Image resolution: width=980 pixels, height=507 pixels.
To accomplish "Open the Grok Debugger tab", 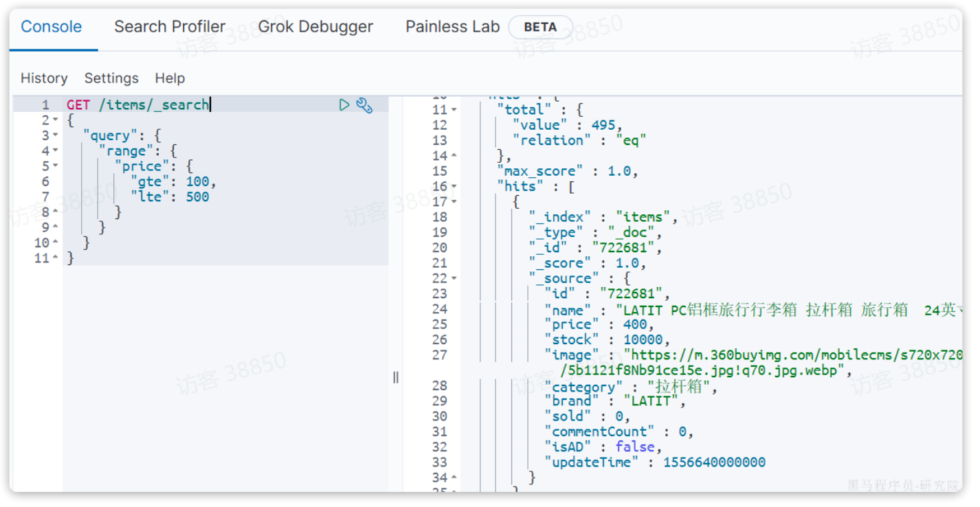I will tap(315, 27).
